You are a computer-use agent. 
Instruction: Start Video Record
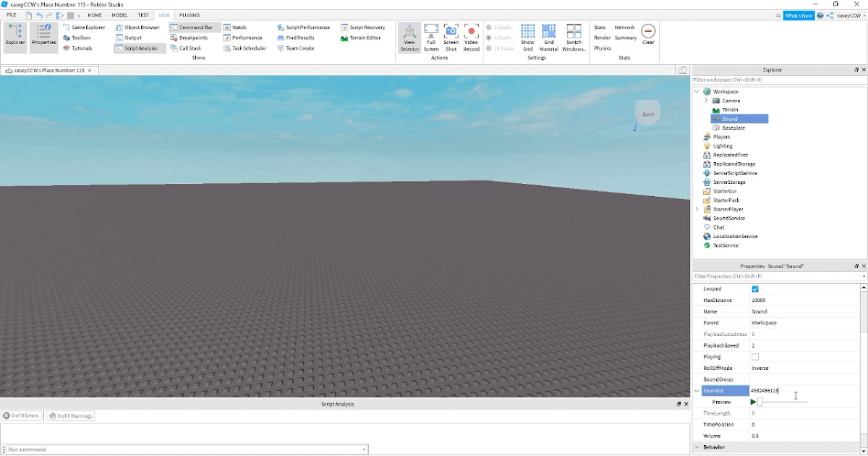click(472, 38)
